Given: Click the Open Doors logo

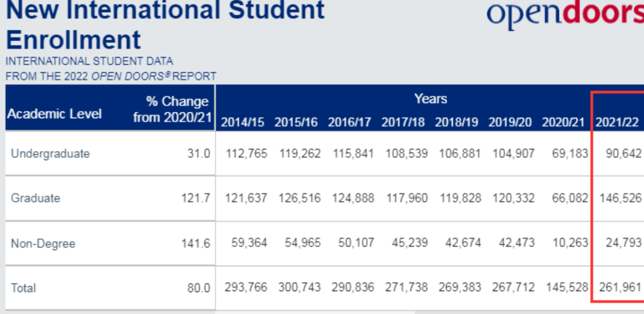Looking at the screenshot, I should click(x=565, y=15).
